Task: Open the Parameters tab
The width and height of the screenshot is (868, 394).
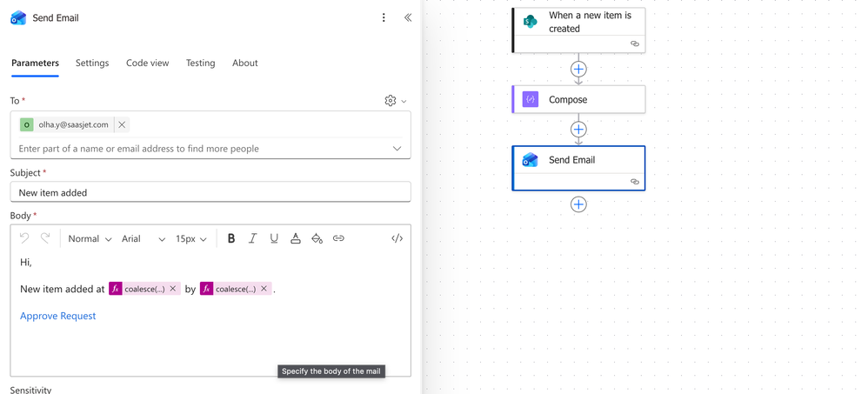Action: pos(35,63)
